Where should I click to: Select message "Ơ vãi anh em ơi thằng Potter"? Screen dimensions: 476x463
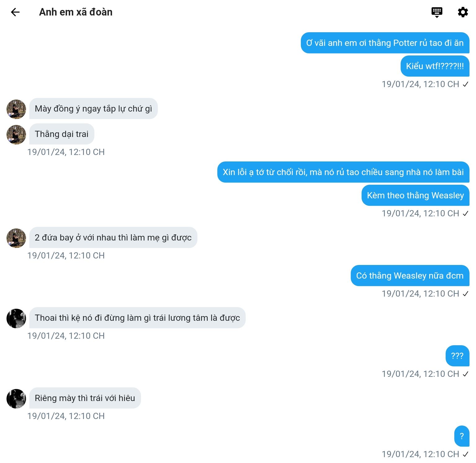[x=385, y=43]
